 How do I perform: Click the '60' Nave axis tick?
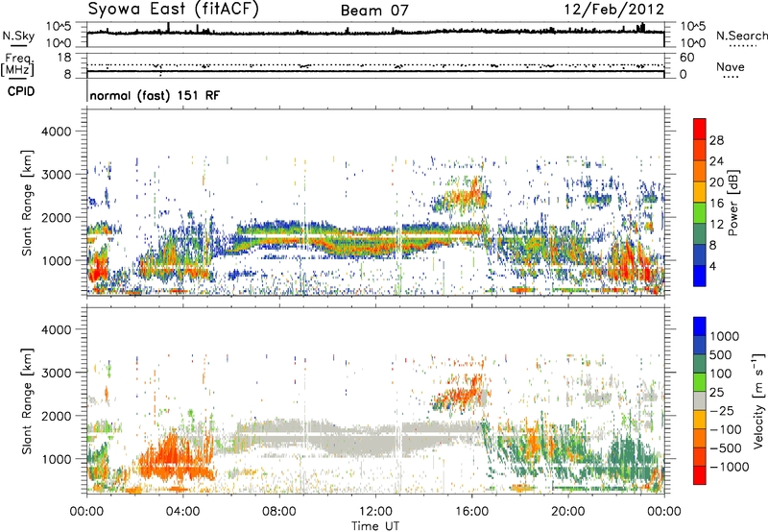pos(686,58)
